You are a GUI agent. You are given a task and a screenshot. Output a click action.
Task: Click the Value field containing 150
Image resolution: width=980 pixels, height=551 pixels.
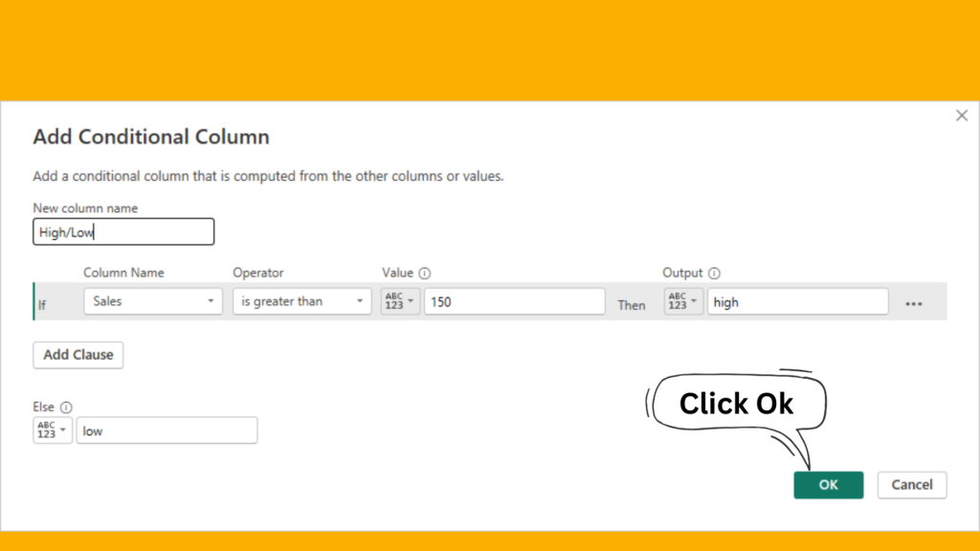click(514, 301)
